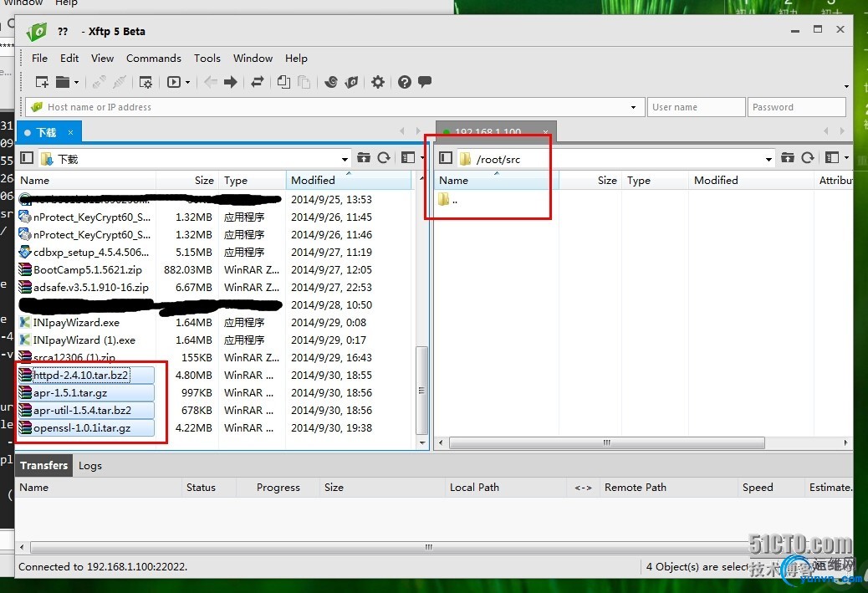868x593 pixels.
Task: Sort local files by Size column
Action: tap(187, 181)
